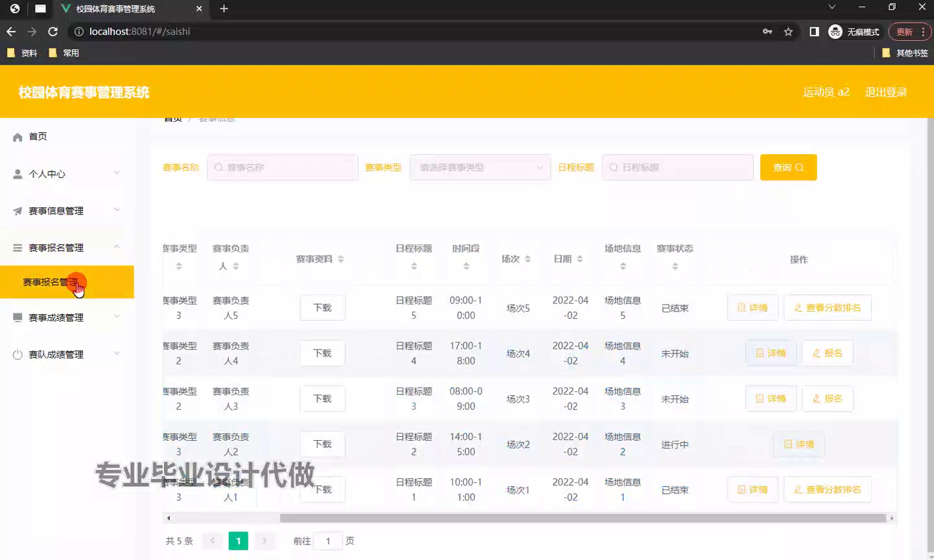Click the 查询 search button

pyautogui.click(x=788, y=167)
